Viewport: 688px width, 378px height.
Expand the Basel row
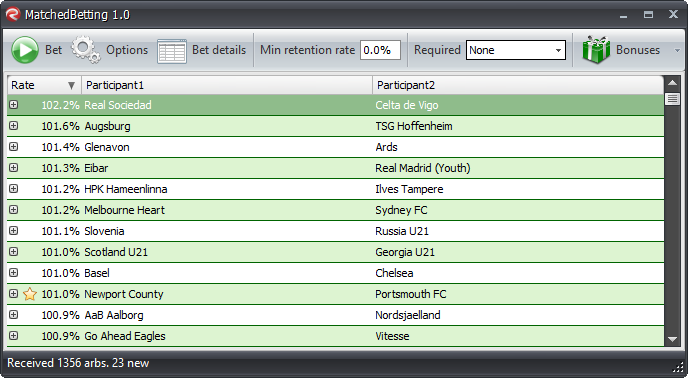tap(14, 273)
